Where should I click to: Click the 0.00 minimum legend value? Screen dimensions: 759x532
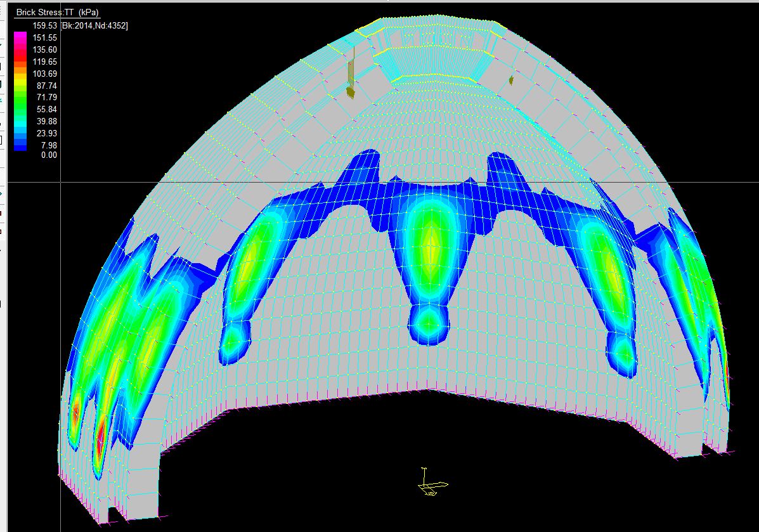tap(49, 155)
